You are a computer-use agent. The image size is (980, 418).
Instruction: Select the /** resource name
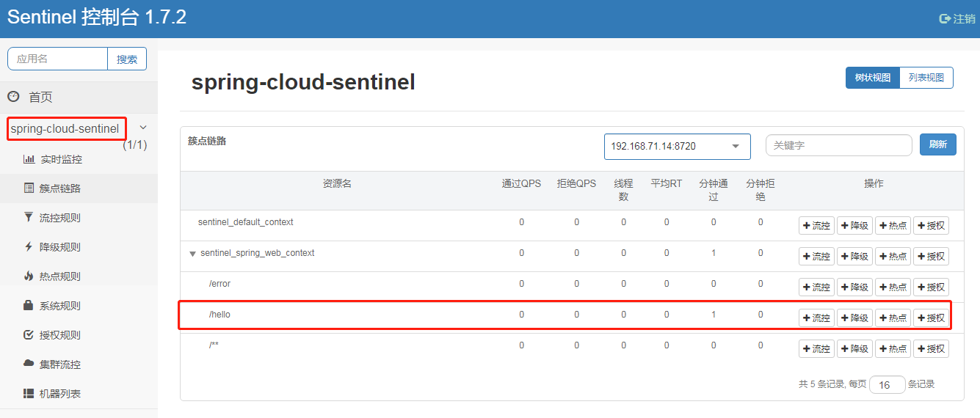click(x=214, y=345)
